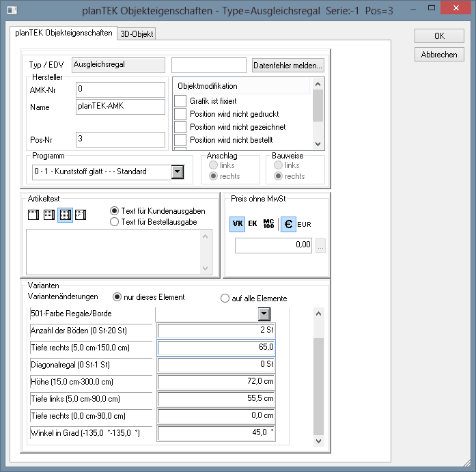The image size is (476, 472).
Task: Click the second Artikeltext layout icon
Action: click(x=48, y=215)
